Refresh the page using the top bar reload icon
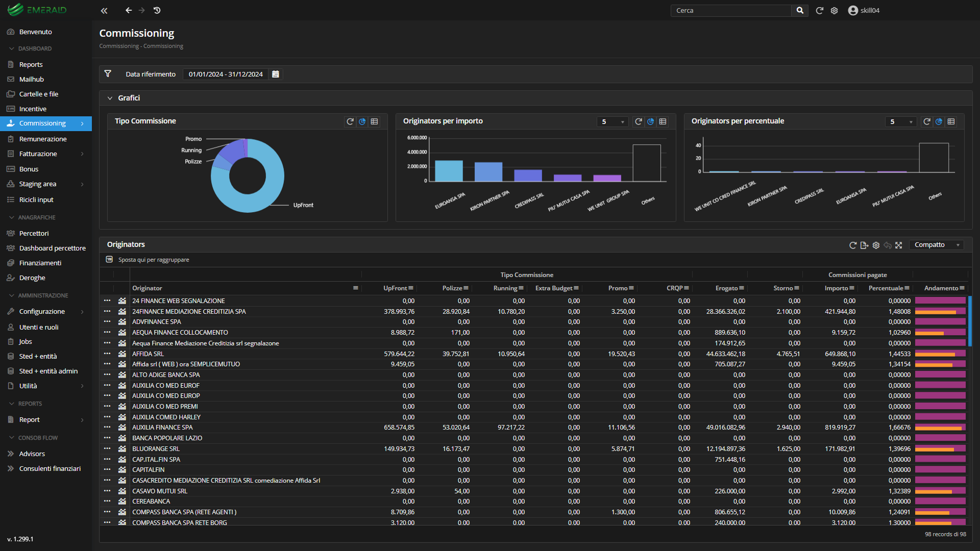 [x=819, y=10]
